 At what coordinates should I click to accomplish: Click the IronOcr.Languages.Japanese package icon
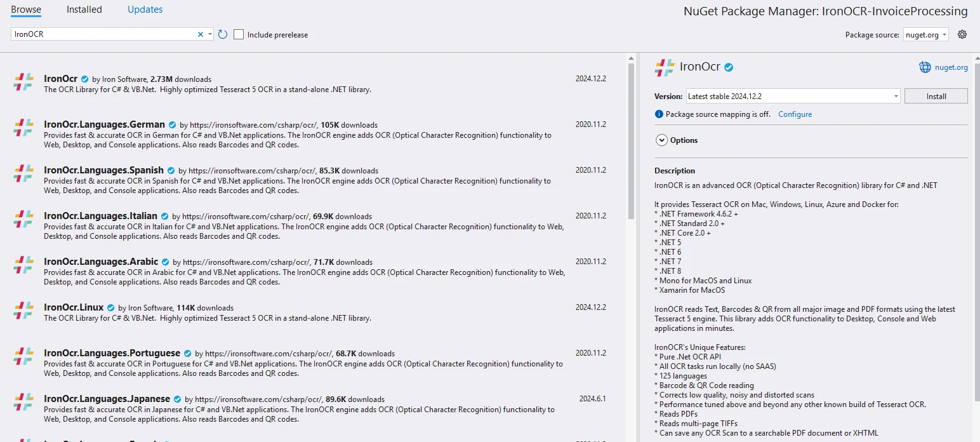23,402
